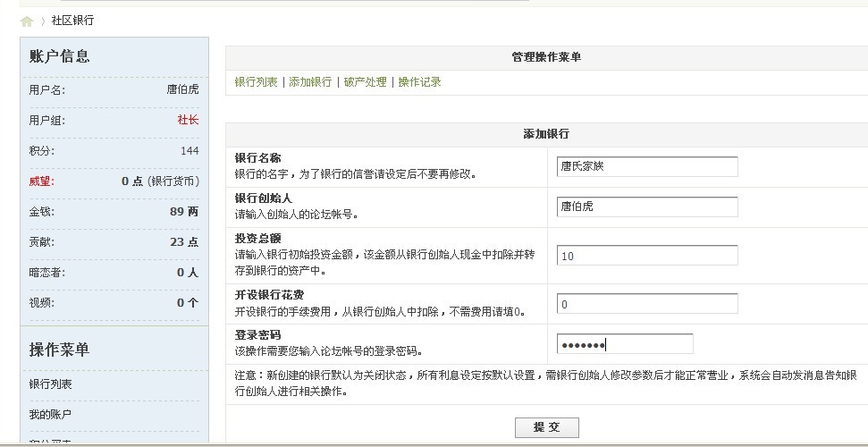Click the 账户信息 panel heading
Screen dimensions: 868x447
pos(59,56)
